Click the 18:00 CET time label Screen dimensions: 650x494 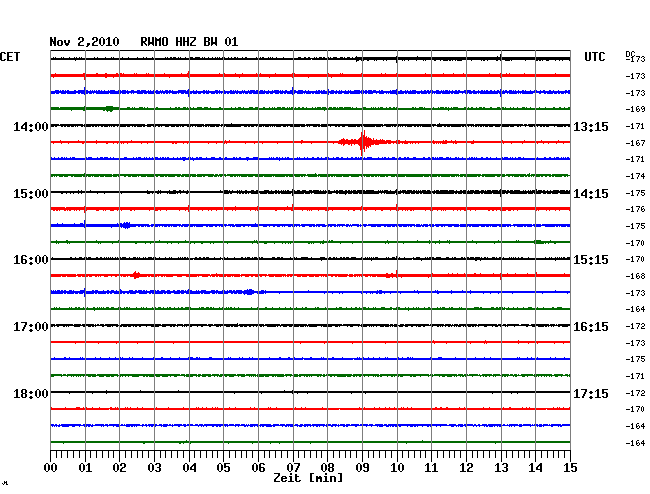31,393
